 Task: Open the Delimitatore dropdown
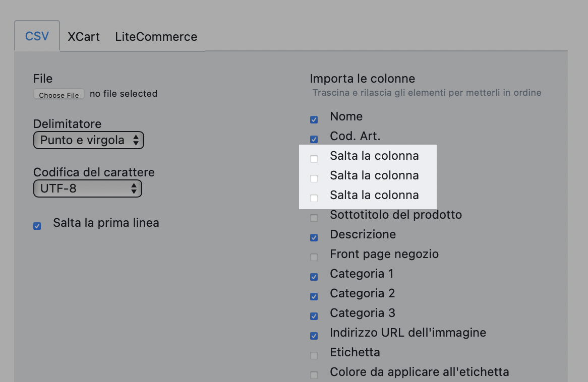coord(88,140)
